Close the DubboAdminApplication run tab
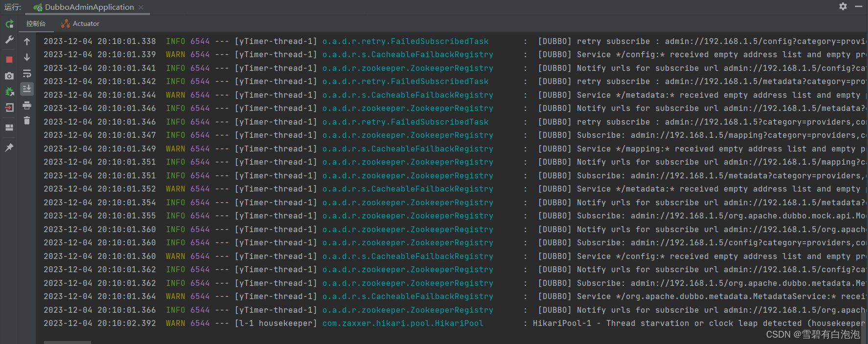 click(141, 7)
